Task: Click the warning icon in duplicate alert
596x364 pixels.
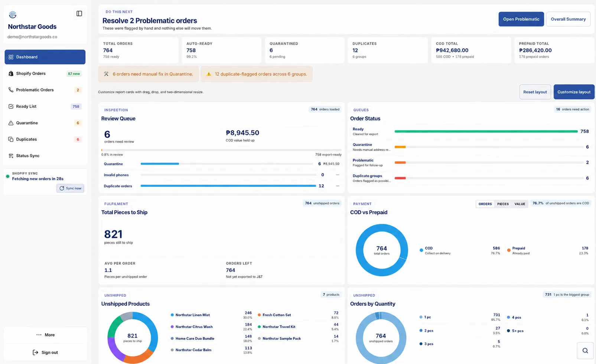Action: tap(209, 74)
